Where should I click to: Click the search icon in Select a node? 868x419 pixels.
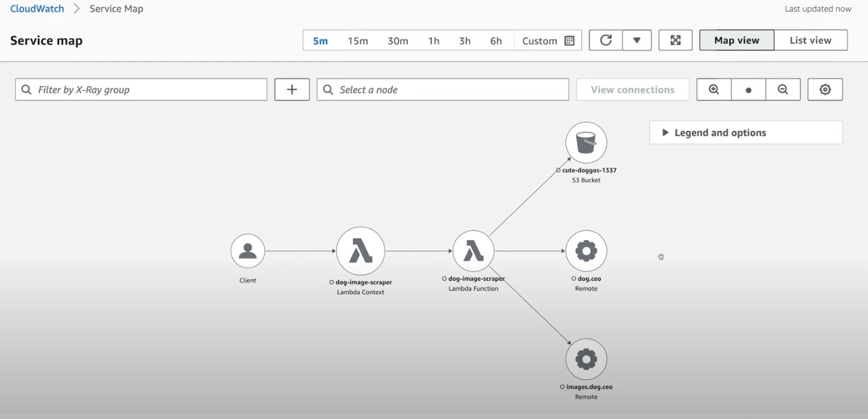[328, 89]
